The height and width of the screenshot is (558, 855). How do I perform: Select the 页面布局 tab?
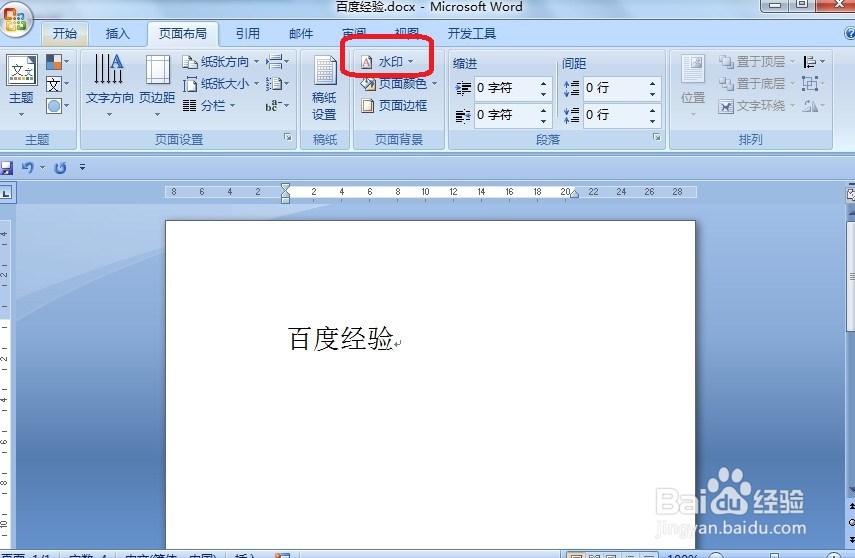[183, 34]
